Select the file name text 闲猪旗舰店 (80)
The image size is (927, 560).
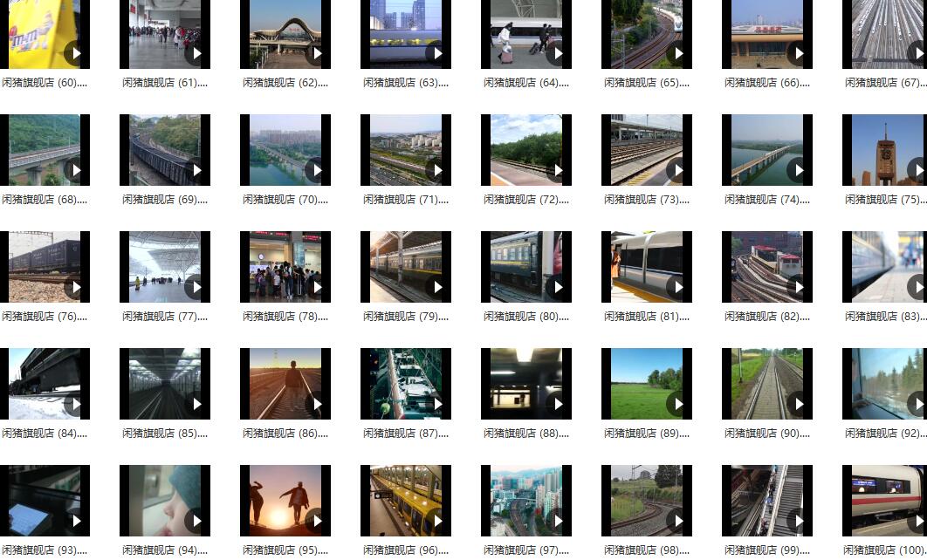tap(526, 317)
